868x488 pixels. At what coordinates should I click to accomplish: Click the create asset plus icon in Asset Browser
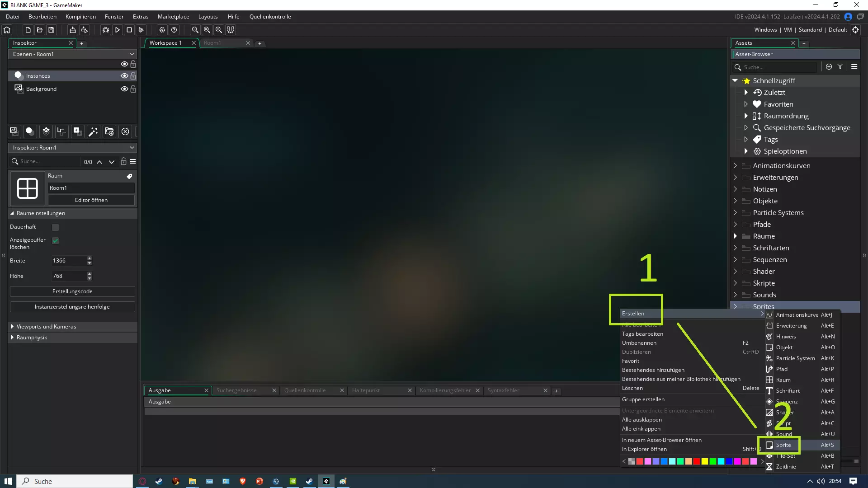click(829, 66)
